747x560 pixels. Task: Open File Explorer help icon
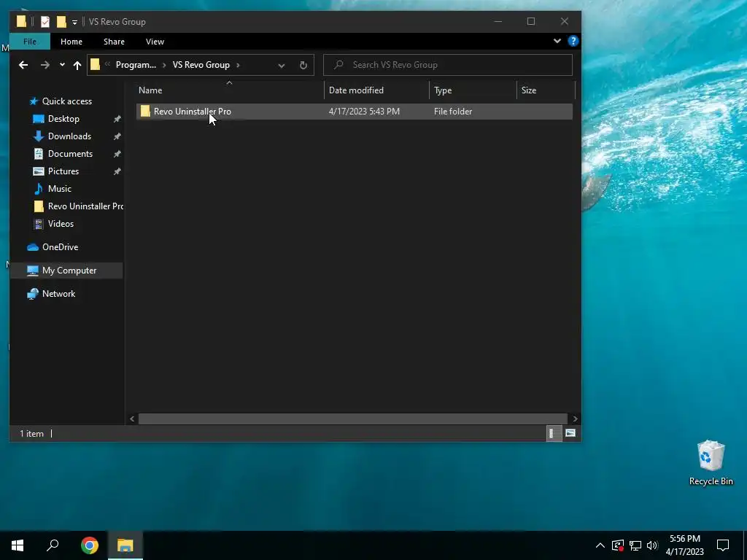pos(573,41)
